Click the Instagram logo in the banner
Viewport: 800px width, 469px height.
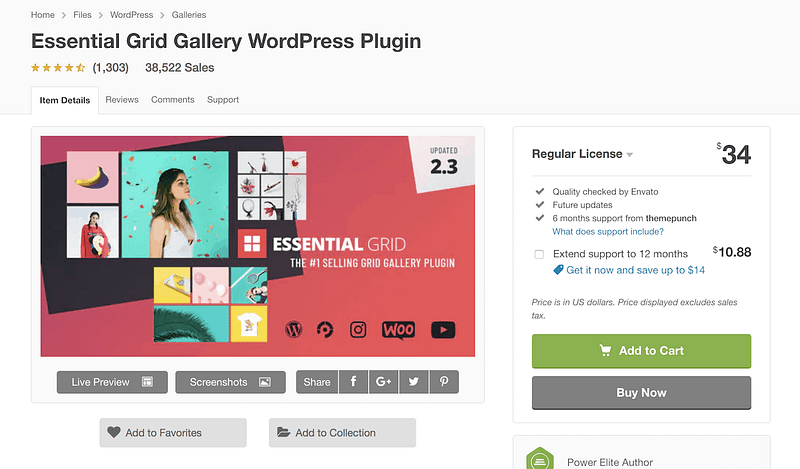coord(358,330)
